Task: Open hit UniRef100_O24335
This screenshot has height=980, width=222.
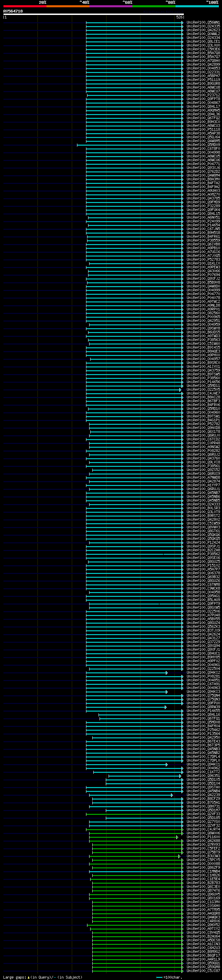Action: tap(203, 26)
